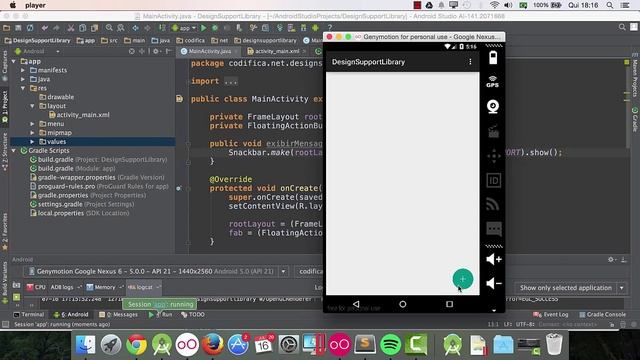Screen dimensions: 640x360
Task: Open the 0: Messages tool tab
Action: (119, 315)
